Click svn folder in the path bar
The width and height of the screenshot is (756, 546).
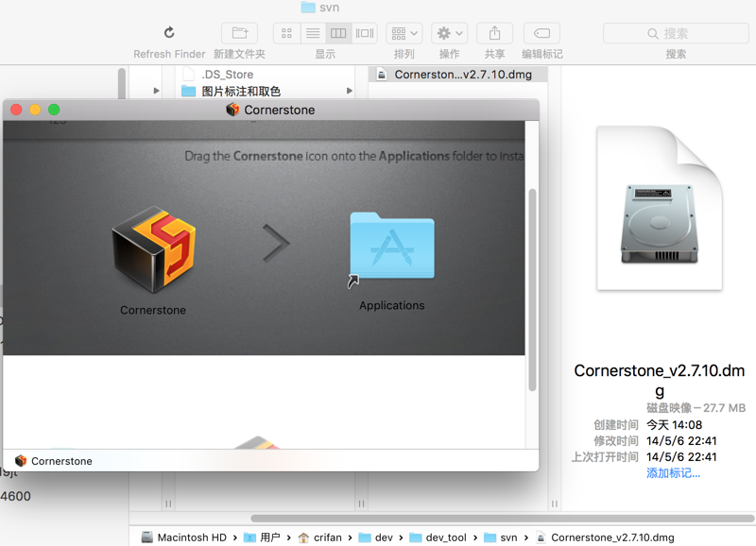click(501, 537)
